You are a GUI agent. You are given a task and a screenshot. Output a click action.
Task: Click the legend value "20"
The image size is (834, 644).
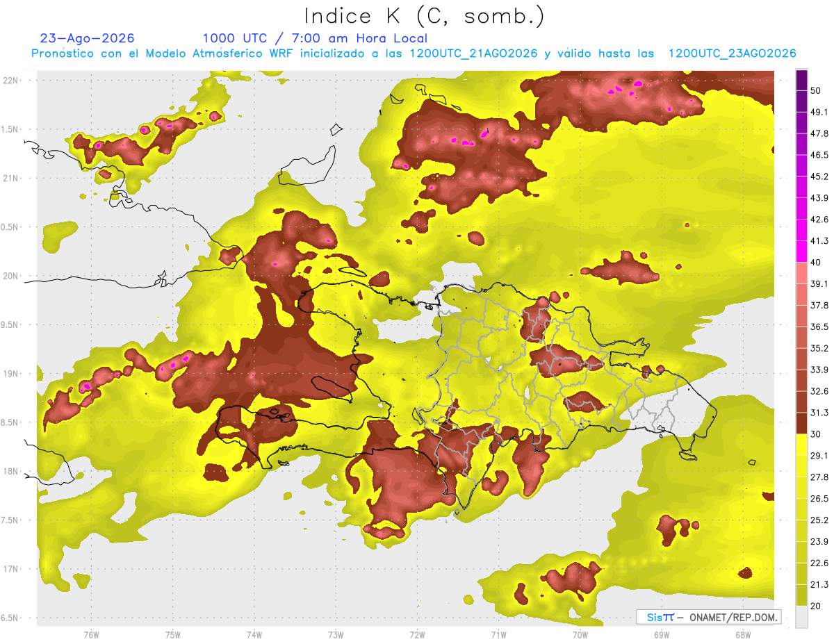click(817, 606)
